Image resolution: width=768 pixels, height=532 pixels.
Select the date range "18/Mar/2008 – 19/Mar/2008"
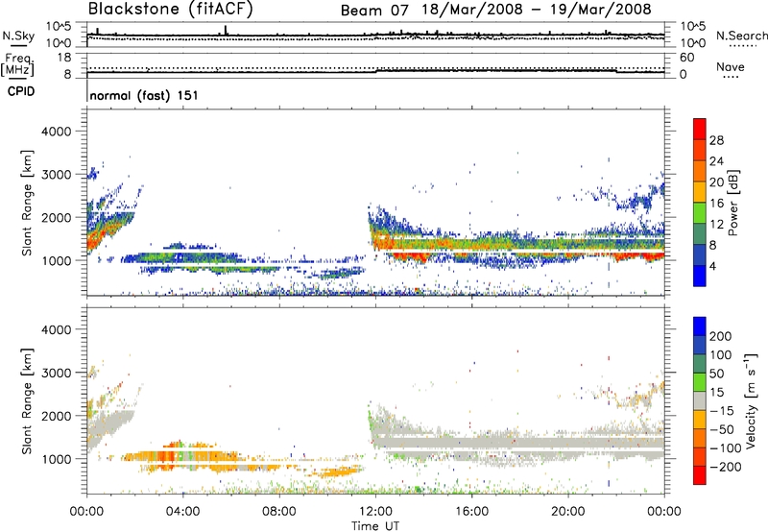537,10
